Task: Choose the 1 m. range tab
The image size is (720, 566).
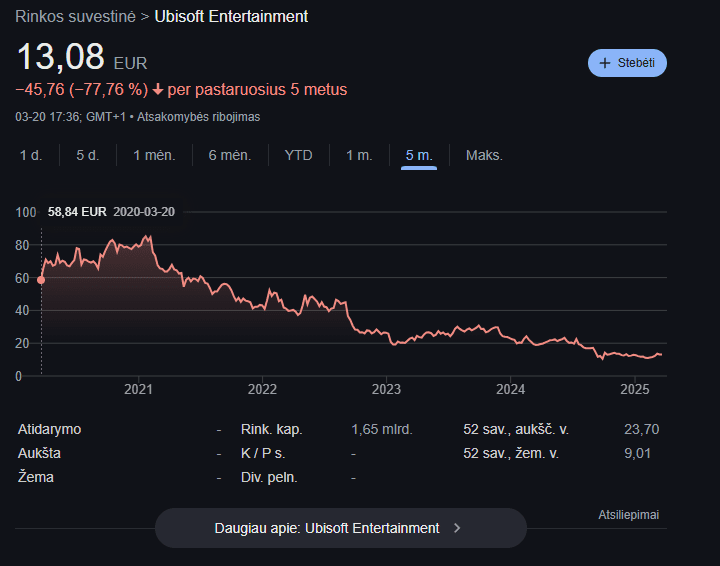Action: pyautogui.click(x=359, y=155)
